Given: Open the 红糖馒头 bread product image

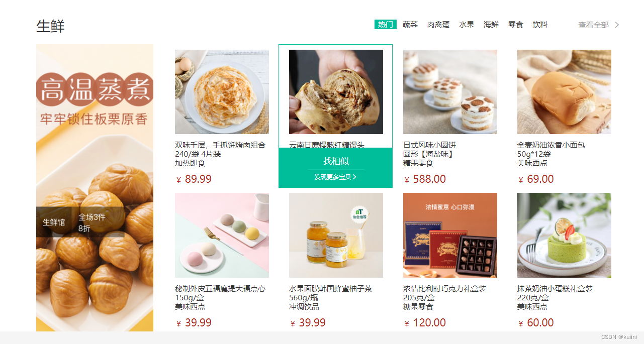Looking at the screenshot, I should pos(336,92).
